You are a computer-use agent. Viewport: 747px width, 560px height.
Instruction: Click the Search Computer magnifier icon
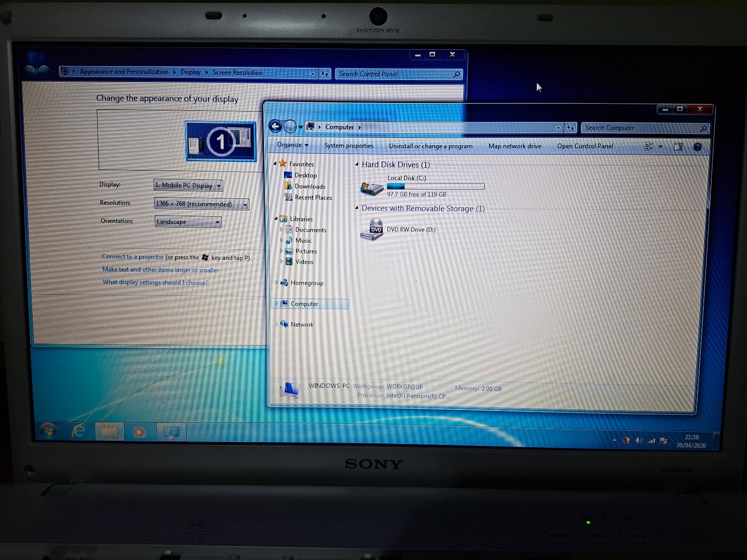[703, 128]
